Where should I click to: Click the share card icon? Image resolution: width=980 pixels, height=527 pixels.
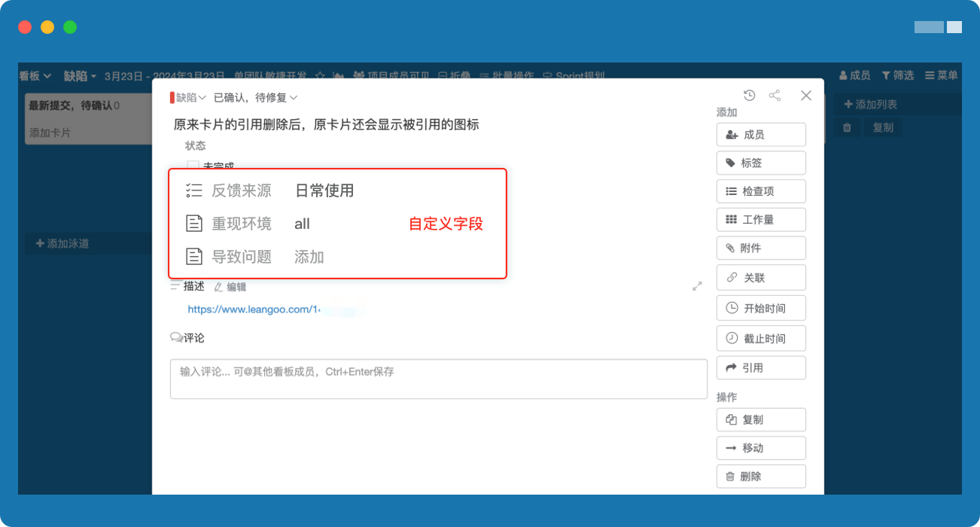tap(775, 96)
